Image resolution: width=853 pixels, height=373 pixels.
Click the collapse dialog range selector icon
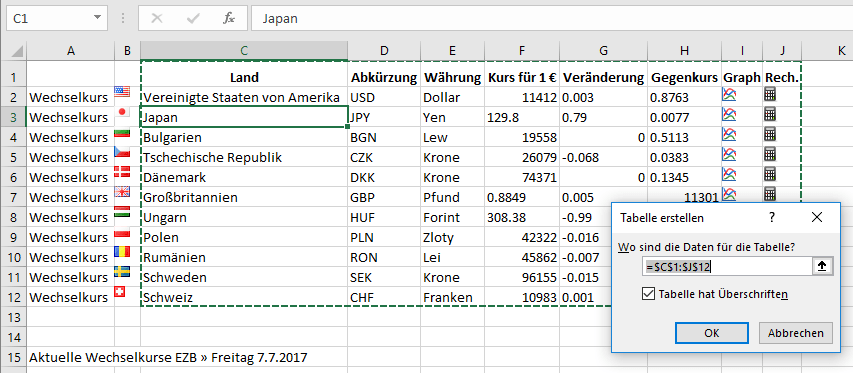pos(822,266)
